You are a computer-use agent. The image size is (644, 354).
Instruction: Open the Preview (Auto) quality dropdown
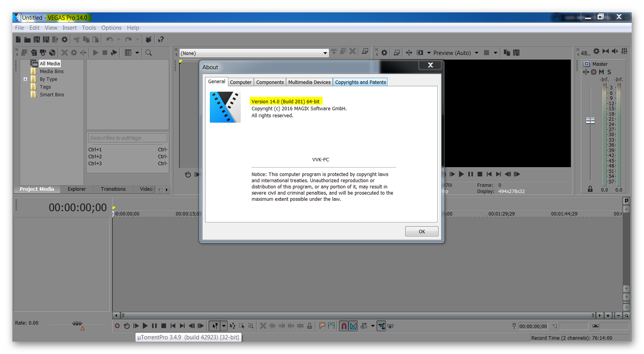tap(477, 53)
